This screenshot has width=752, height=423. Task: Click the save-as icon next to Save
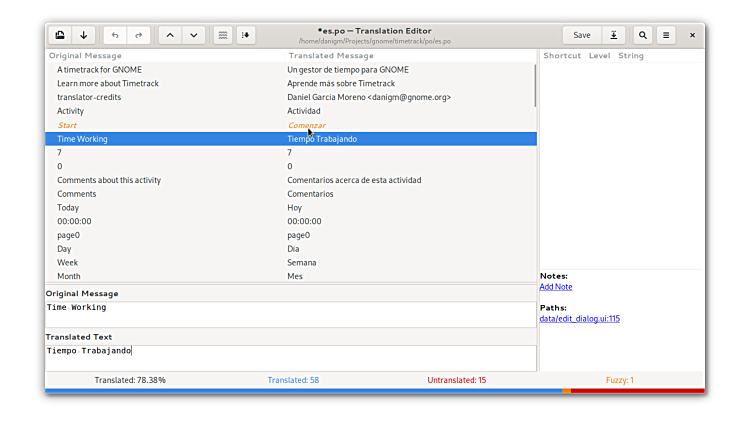614,35
